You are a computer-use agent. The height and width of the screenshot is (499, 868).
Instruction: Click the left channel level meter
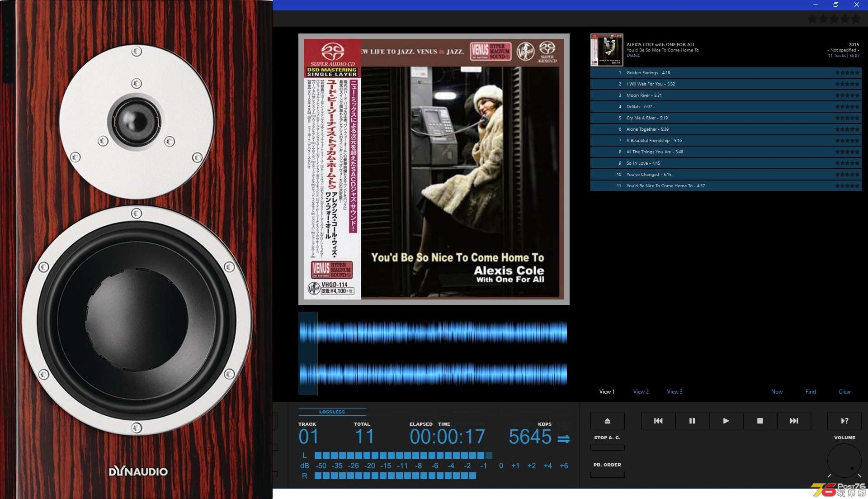point(403,455)
